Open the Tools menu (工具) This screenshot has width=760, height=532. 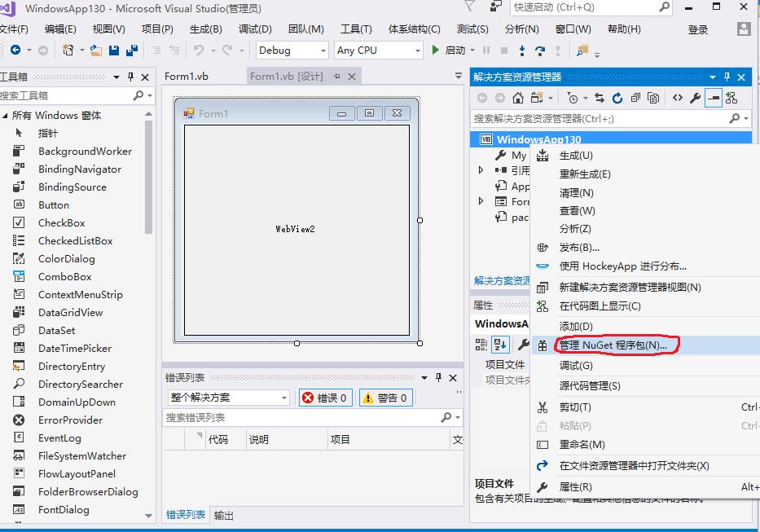tap(356, 29)
